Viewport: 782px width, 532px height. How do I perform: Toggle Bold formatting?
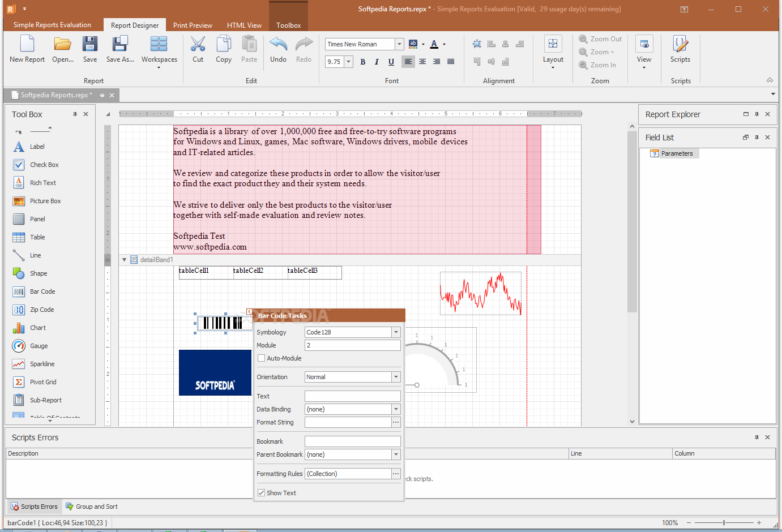click(x=363, y=62)
